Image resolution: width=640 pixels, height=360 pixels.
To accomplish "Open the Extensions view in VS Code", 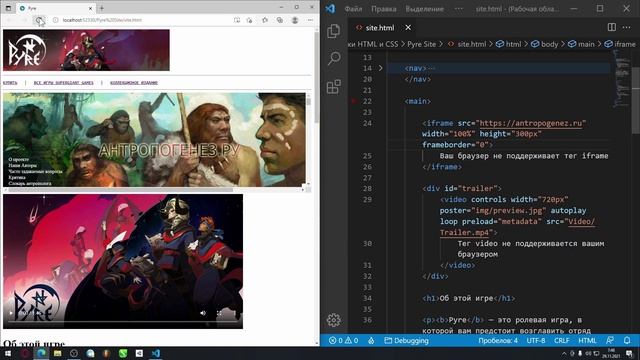I will click(x=333, y=87).
